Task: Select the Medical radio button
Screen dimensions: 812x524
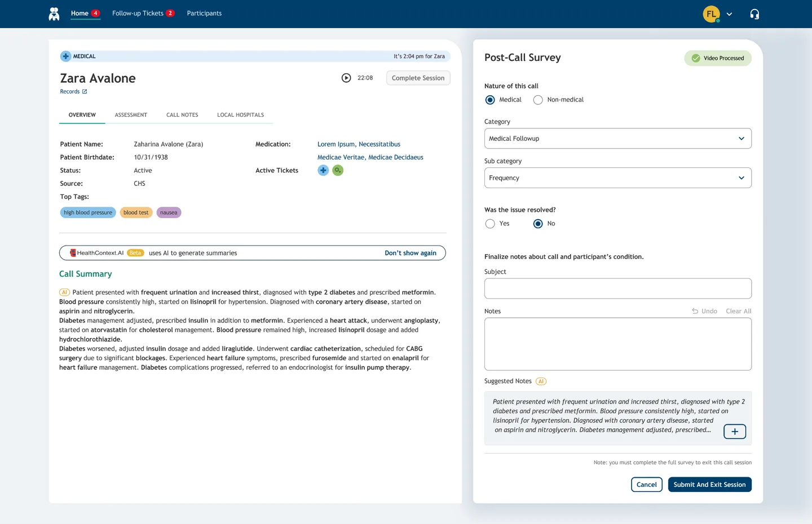Action: click(x=490, y=100)
